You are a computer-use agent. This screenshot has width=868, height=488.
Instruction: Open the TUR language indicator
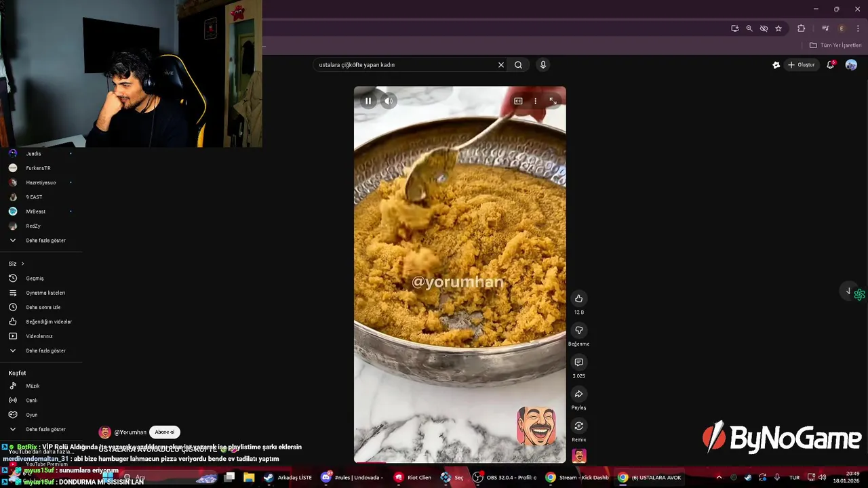tap(794, 478)
